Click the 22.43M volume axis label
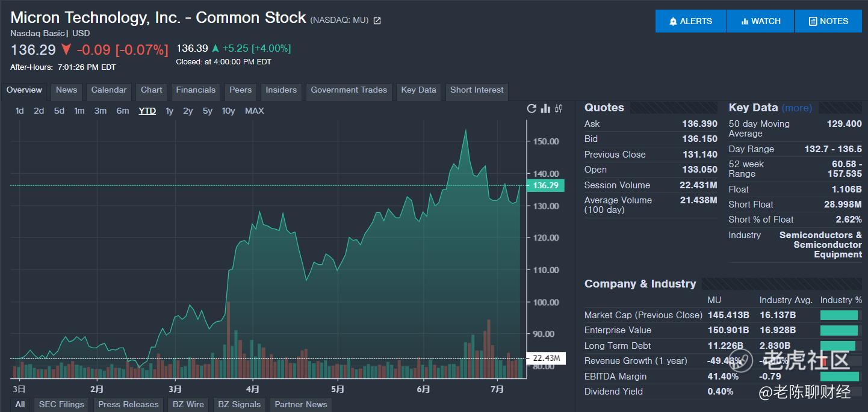The height and width of the screenshot is (412, 868). (546, 358)
